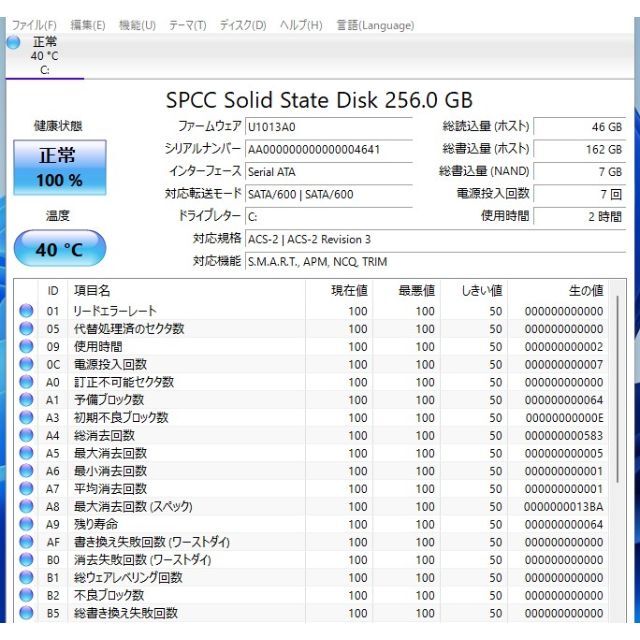Screen dimensions: 640x640
Task: Click status orb for A1 予備ブロック数
Action: tap(26, 400)
